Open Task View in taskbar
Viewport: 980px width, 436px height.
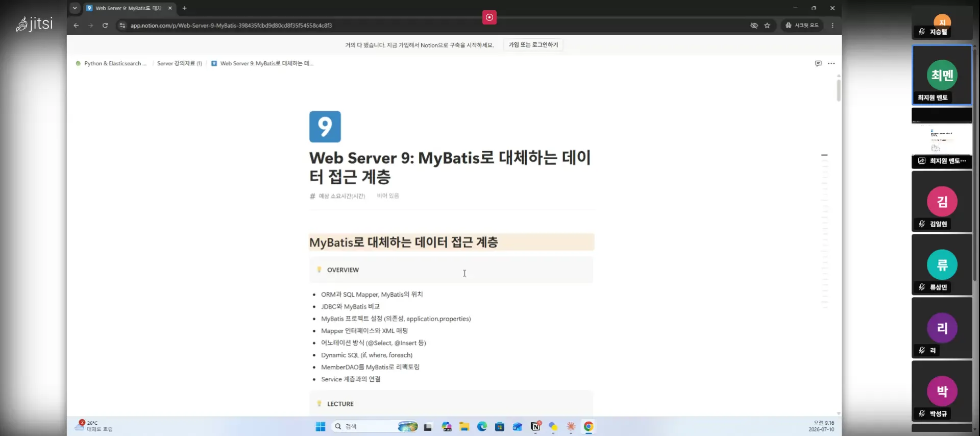pos(428,427)
